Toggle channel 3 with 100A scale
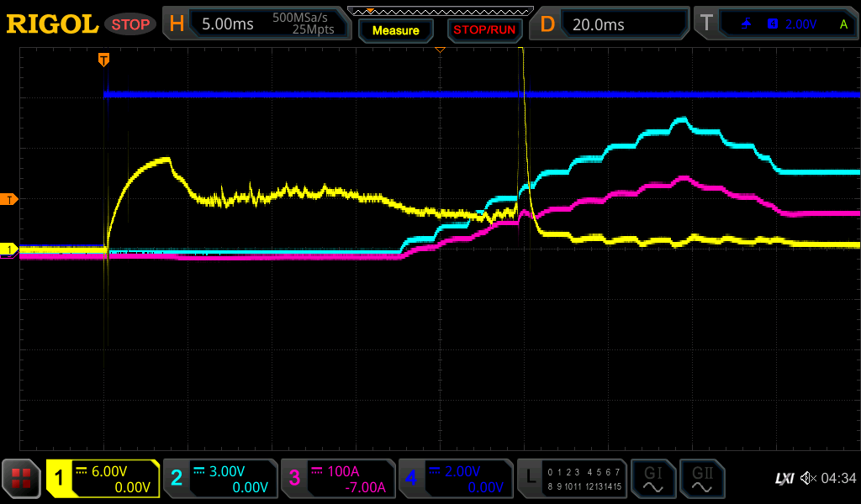 [337, 479]
